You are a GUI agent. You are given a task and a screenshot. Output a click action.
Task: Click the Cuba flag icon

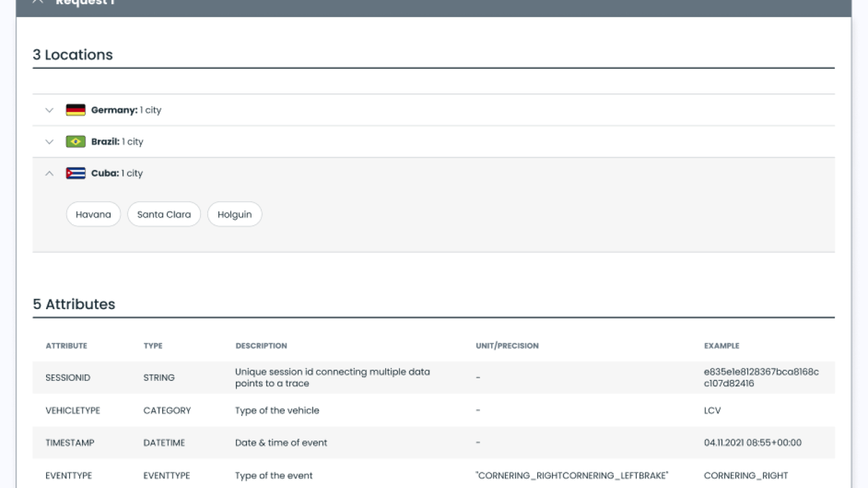click(x=75, y=173)
